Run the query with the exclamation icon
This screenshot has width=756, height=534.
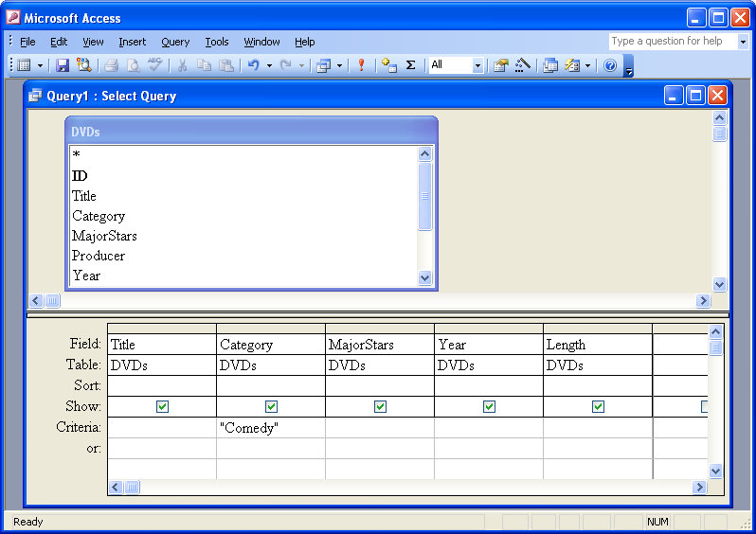point(361,65)
